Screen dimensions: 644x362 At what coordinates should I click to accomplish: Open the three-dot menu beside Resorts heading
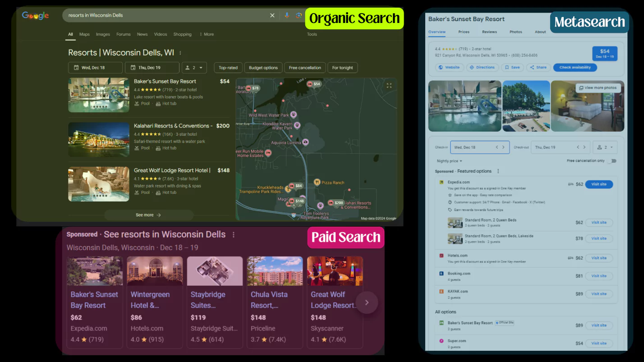tap(180, 53)
